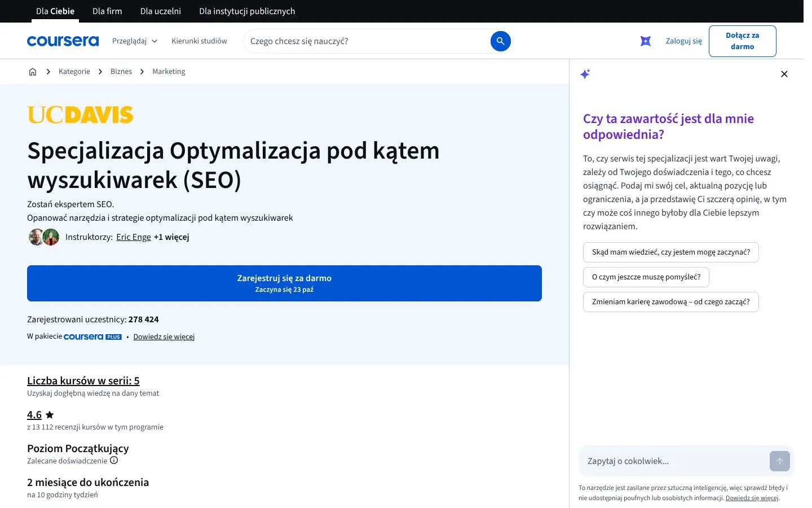
Task: Open the Coursera AI assistant sparkle icon in header
Action: click(x=646, y=41)
